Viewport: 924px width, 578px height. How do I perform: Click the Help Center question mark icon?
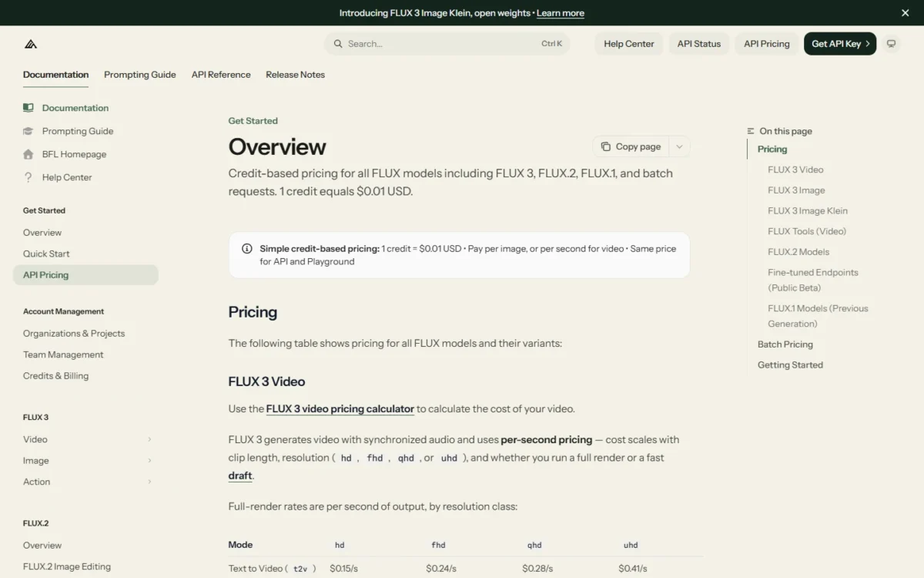pyautogui.click(x=28, y=177)
